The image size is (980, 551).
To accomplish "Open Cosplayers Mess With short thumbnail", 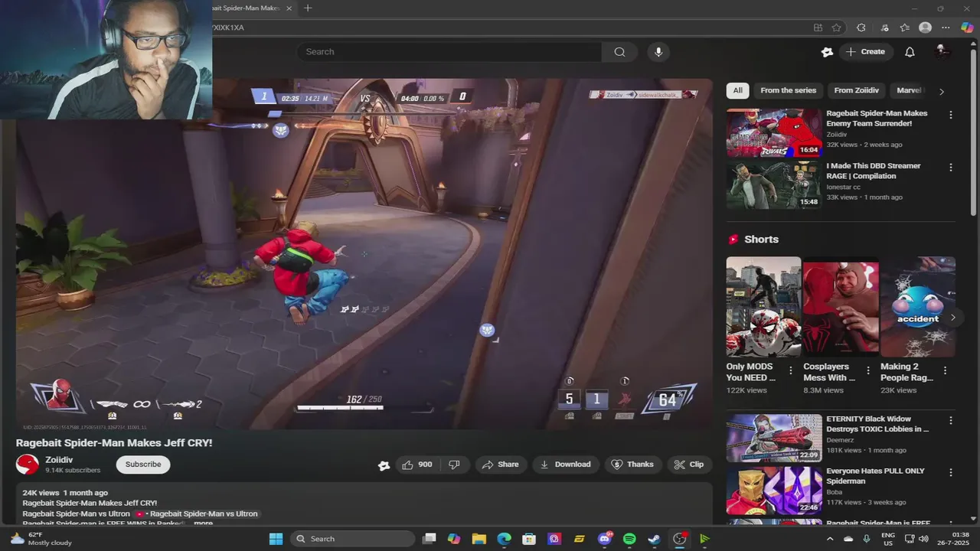I will (841, 306).
